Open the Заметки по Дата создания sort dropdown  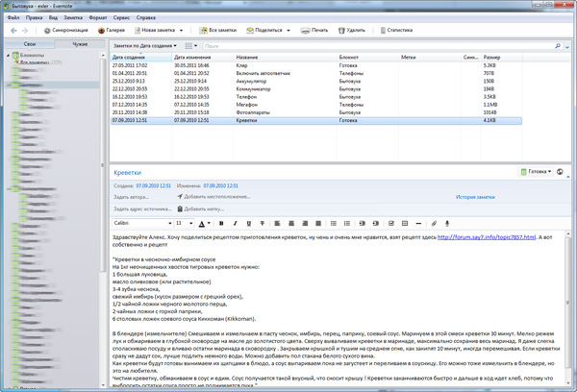tap(144, 45)
